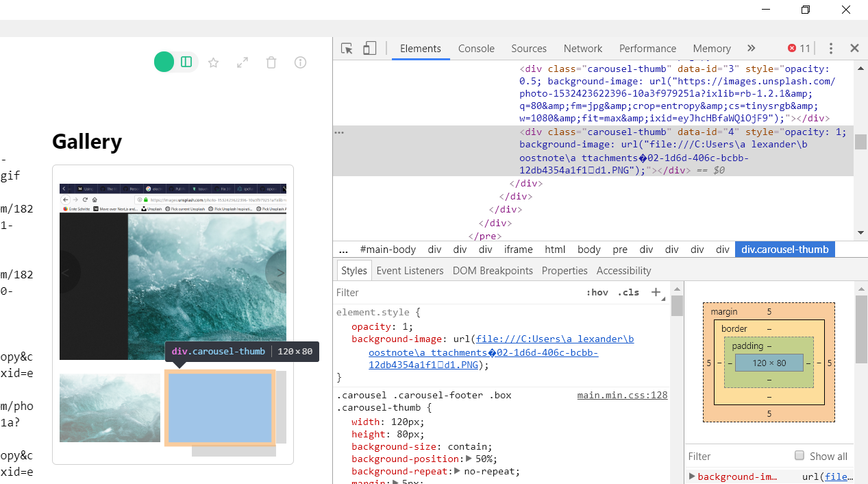Focus the computed Filter input

(736, 456)
